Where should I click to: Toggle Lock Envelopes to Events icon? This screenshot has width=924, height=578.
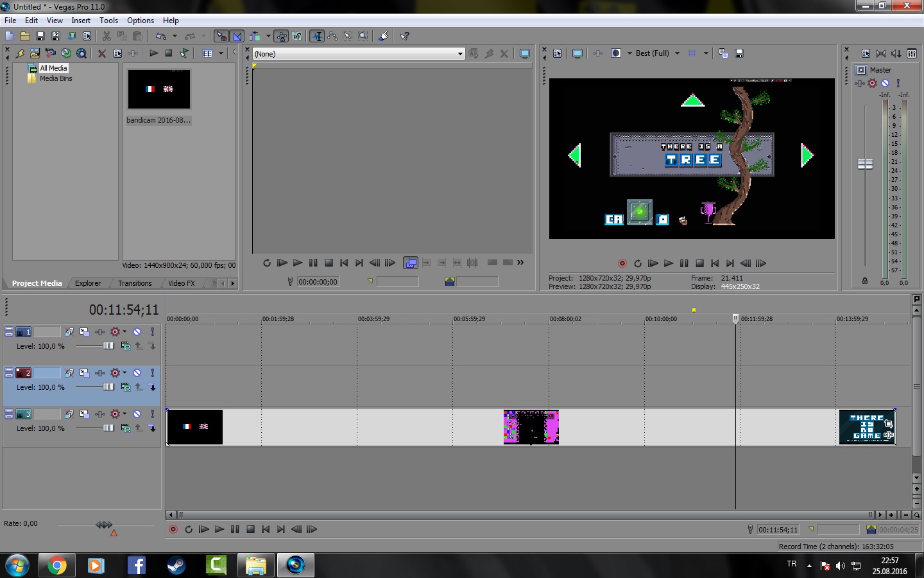pyautogui.click(x=282, y=36)
